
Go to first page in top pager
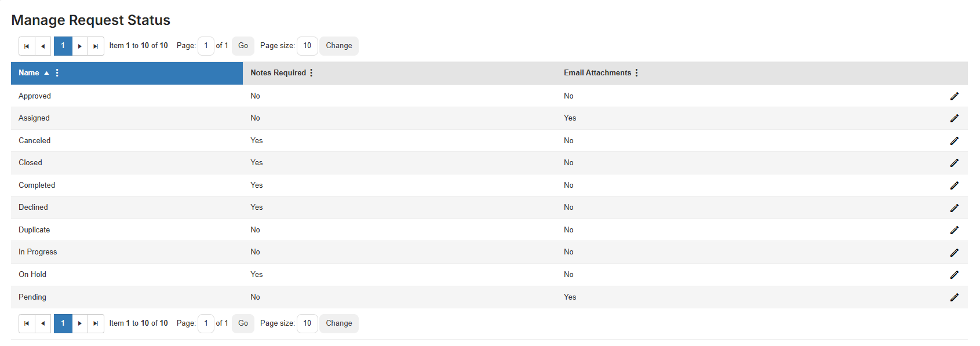click(27, 46)
